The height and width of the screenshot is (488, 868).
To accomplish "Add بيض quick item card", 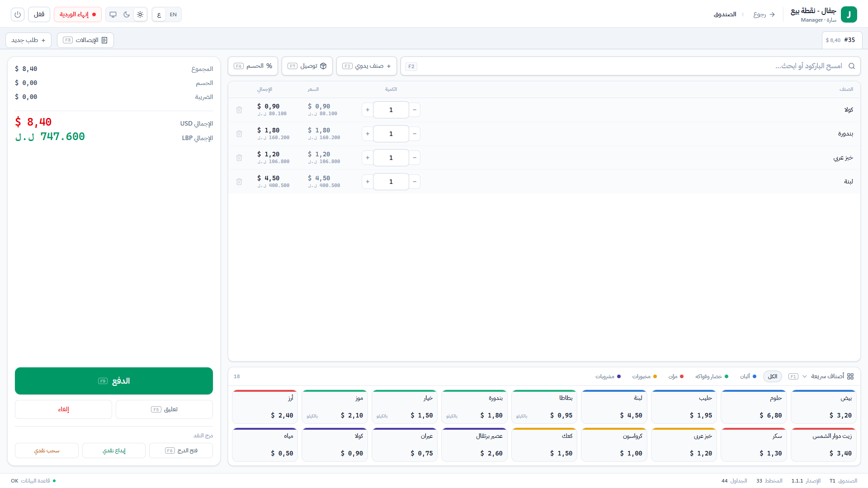I will click(x=824, y=407).
